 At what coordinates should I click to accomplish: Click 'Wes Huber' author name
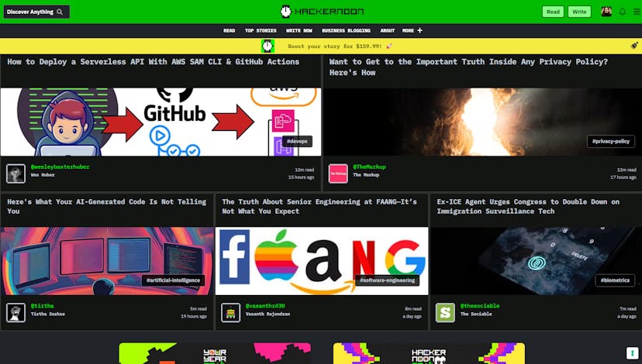[43, 175]
